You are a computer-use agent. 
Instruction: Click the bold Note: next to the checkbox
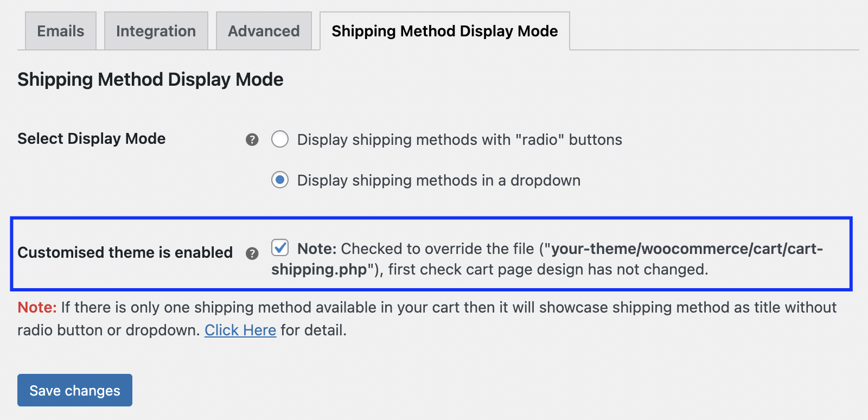317,249
